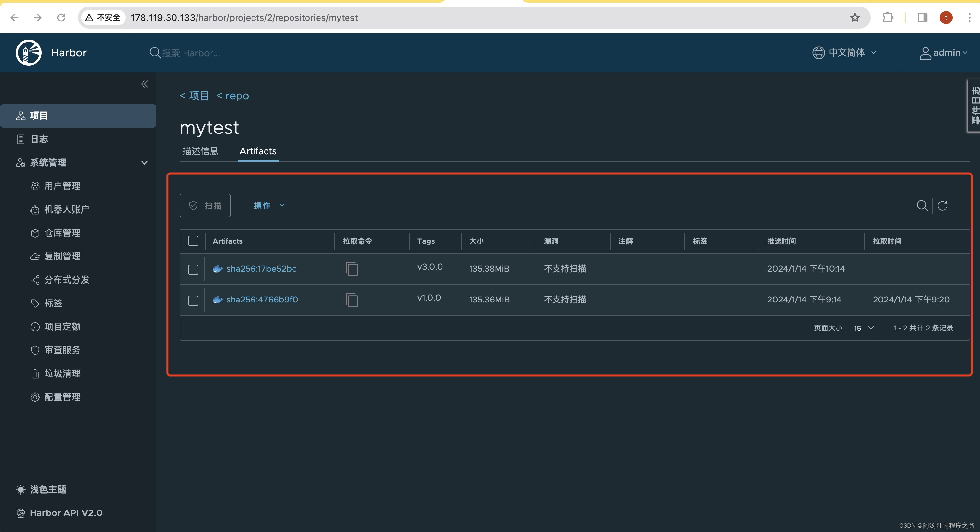
Task: Open 项目 in the sidebar
Action: pos(78,116)
